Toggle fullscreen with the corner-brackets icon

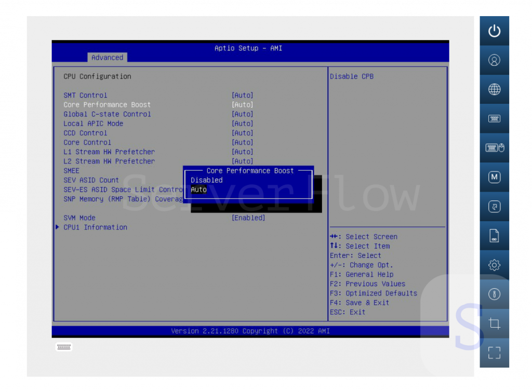point(494,353)
